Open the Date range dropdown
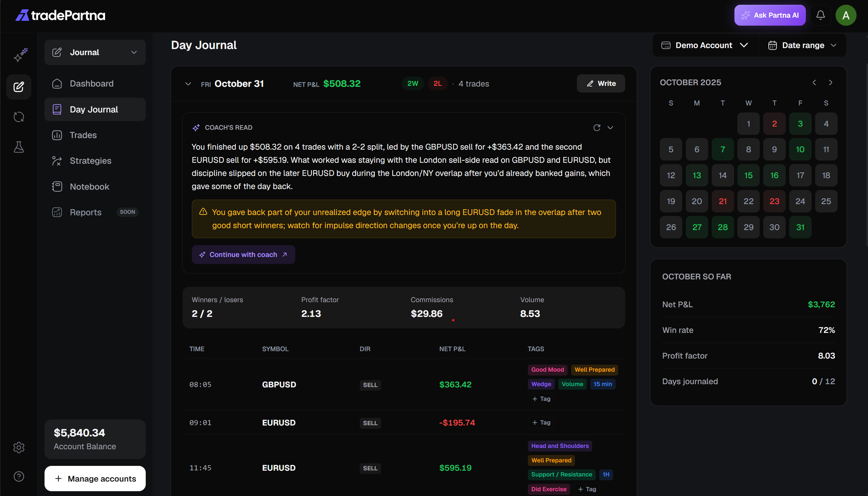The height and width of the screenshot is (496, 868). pyautogui.click(x=802, y=45)
